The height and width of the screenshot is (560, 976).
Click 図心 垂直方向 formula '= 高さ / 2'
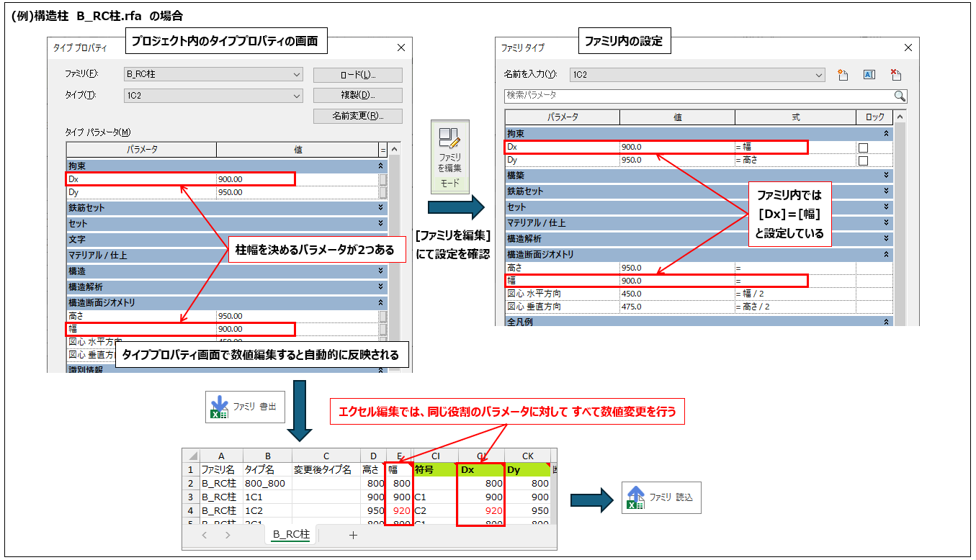pos(795,307)
